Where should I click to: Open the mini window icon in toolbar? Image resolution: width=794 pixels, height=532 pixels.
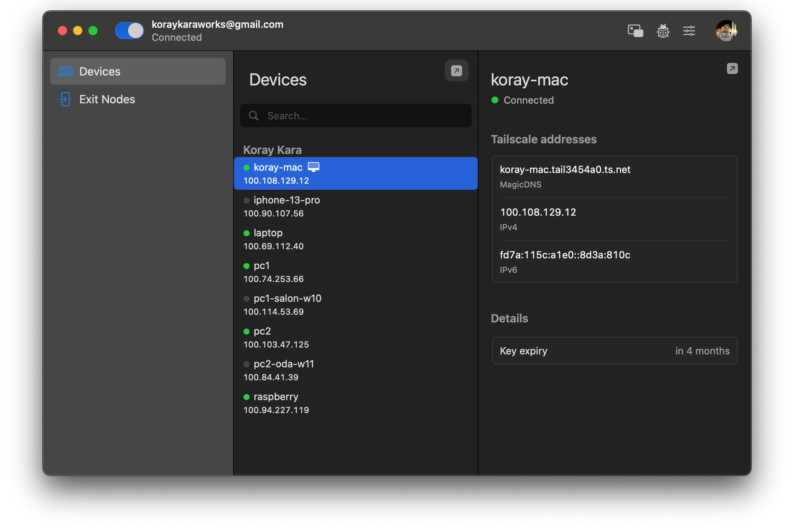pos(635,31)
